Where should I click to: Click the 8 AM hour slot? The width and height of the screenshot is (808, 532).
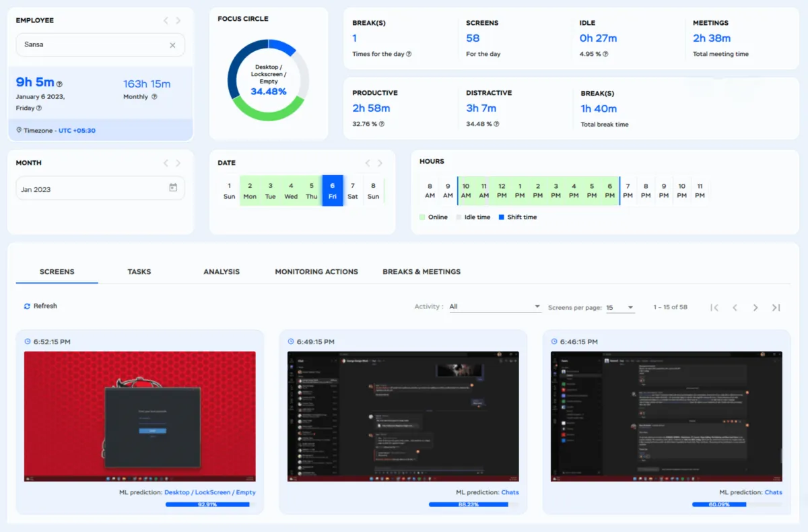[x=430, y=191]
